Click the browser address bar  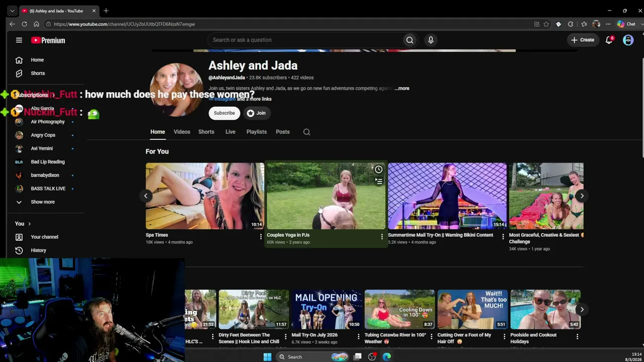pyautogui.click(x=287, y=24)
